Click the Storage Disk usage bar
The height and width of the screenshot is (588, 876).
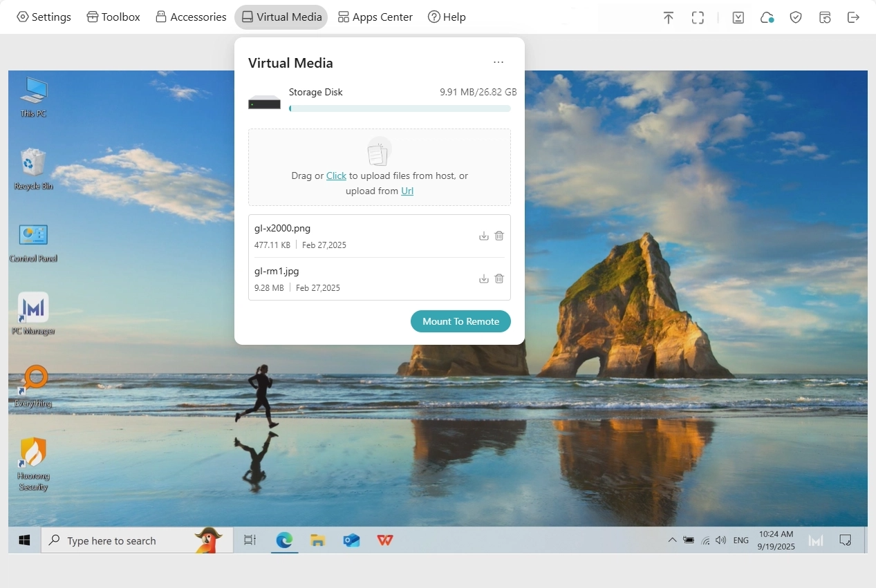(x=400, y=108)
